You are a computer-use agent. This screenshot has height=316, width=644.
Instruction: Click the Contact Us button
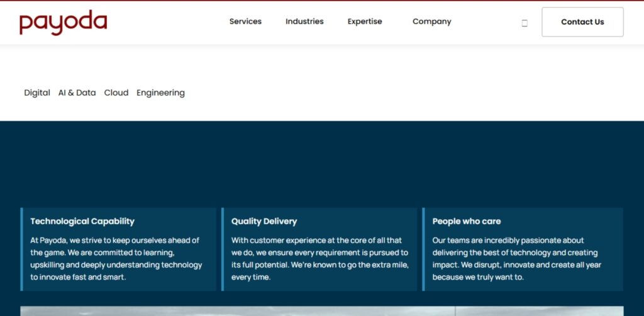coord(582,22)
